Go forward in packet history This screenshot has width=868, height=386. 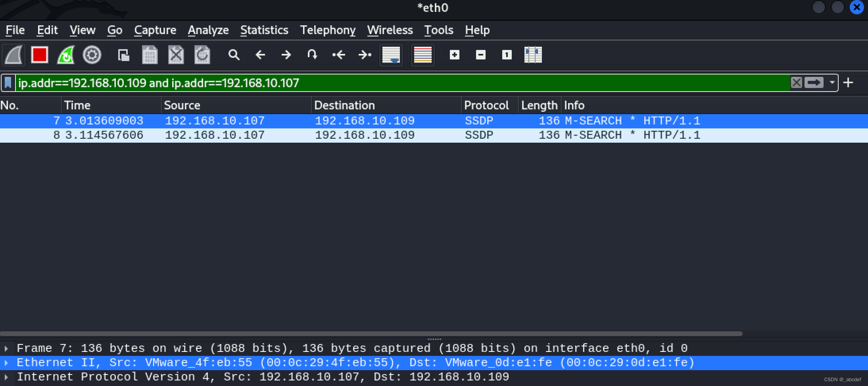[286, 55]
